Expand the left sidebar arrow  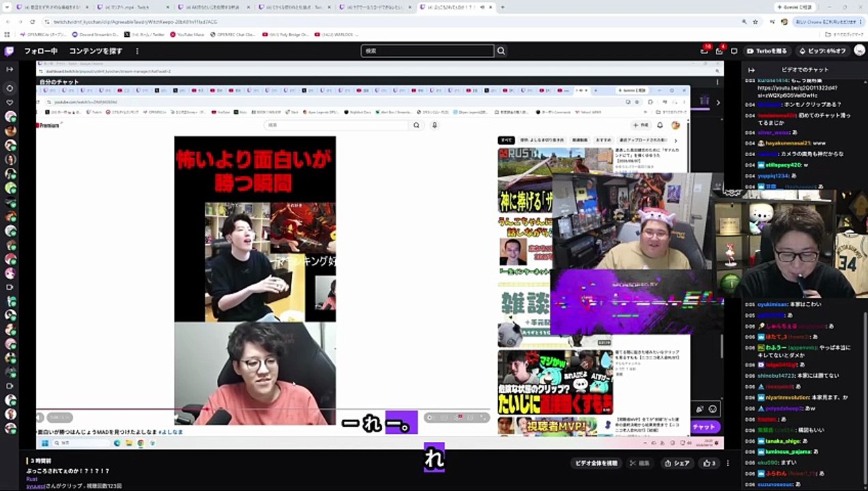[x=10, y=70]
